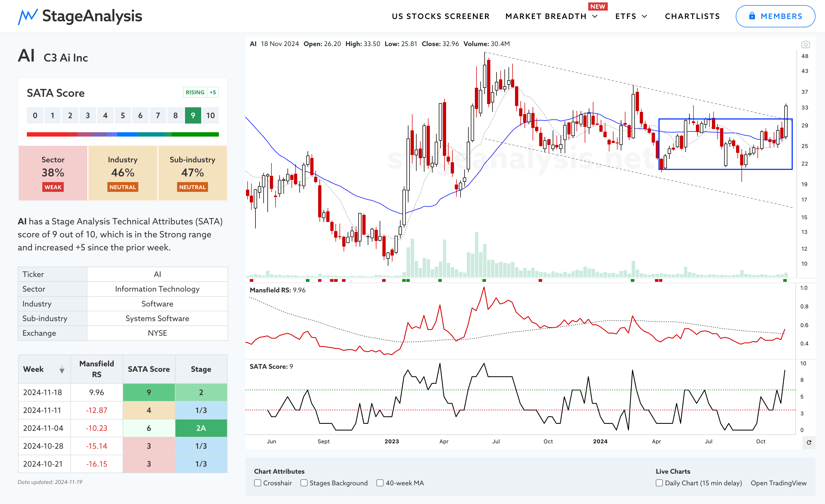Click the SATA Score column header
This screenshot has height=504, width=825.
[x=149, y=369]
